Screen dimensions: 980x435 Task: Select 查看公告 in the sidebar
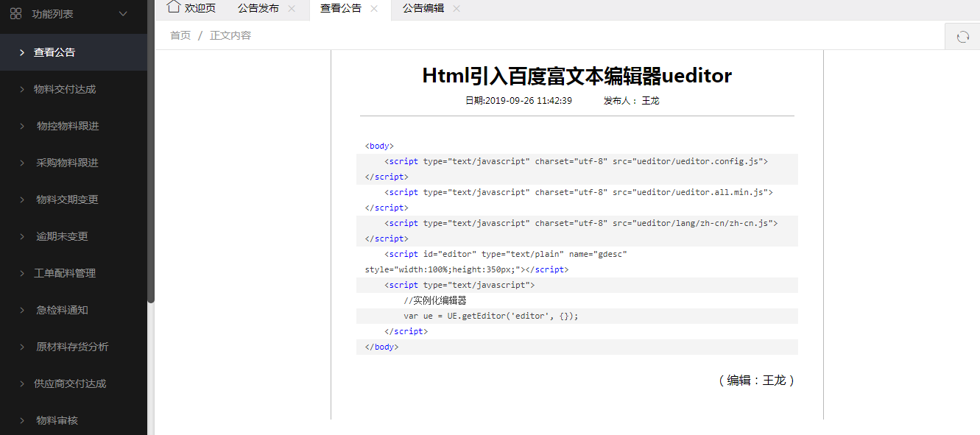pos(54,52)
